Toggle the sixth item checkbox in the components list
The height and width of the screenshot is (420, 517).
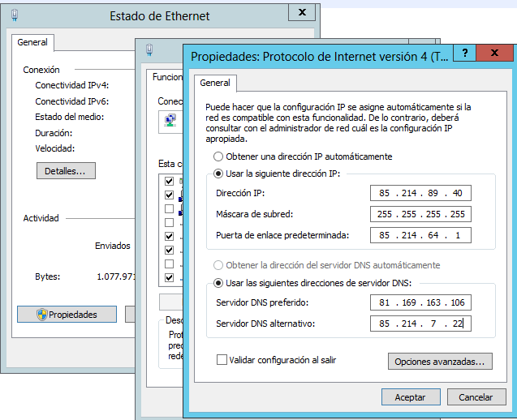(169, 250)
